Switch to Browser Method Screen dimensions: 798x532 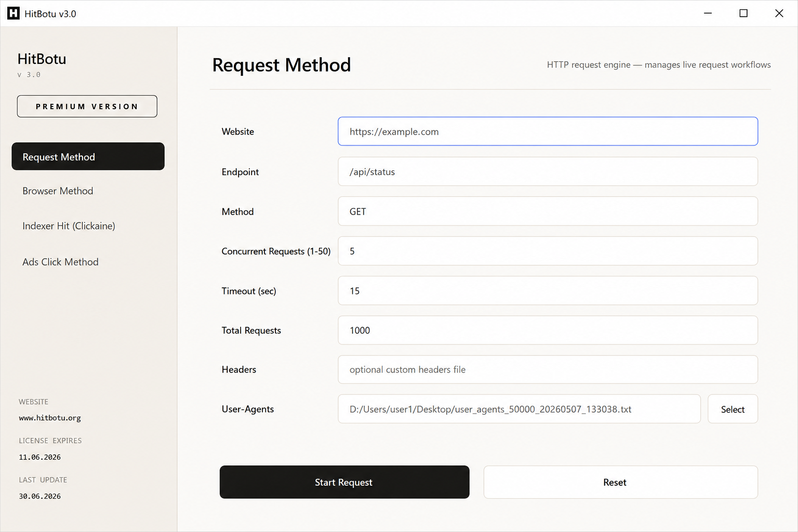coord(58,191)
